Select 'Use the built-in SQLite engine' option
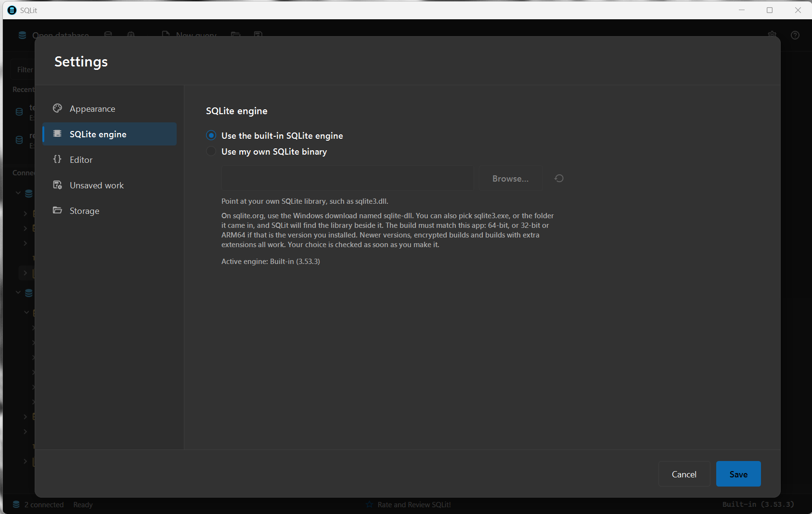Viewport: 812px width, 514px height. [274, 135]
